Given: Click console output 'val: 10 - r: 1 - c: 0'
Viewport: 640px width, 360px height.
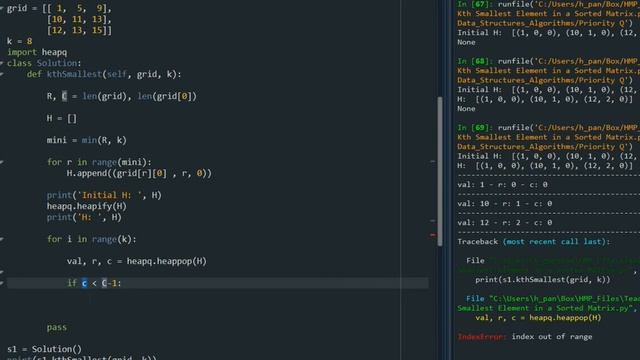Looking at the screenshot, I should click(x=504, y=204).
